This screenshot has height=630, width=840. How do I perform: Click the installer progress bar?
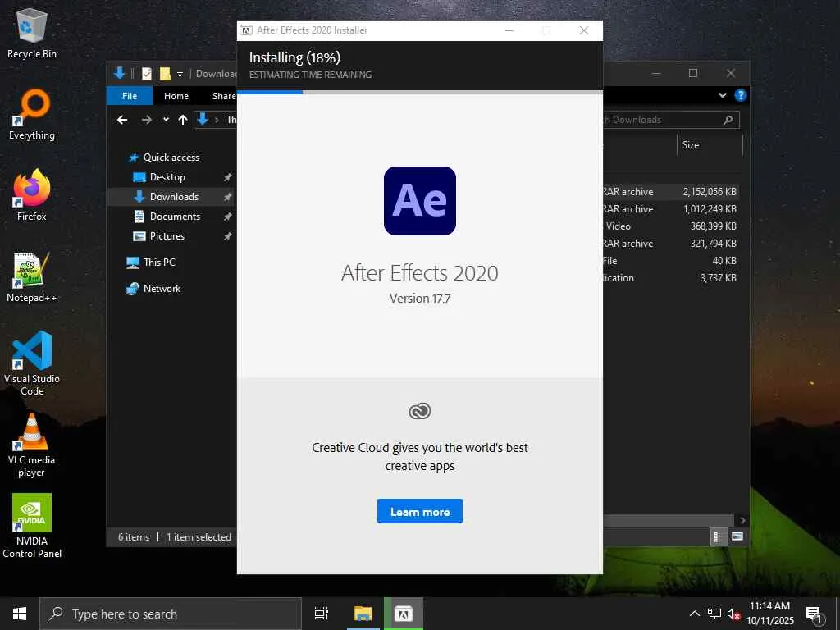[419, 92]
